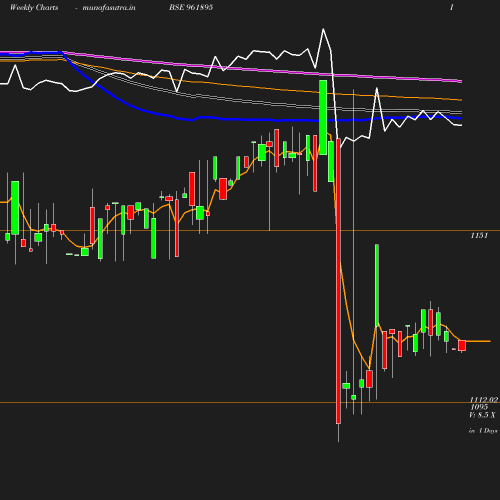
Task: Click the munafasutra.in site label
Action: click(x=109, y=7)
